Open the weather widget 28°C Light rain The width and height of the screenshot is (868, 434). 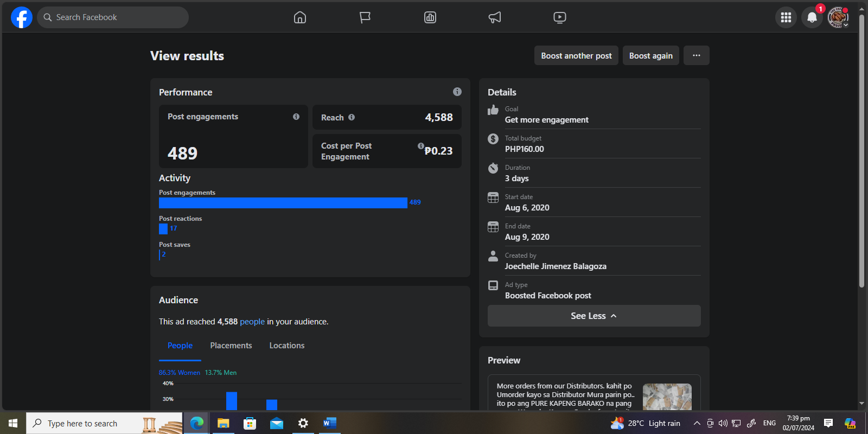point(646,423)
